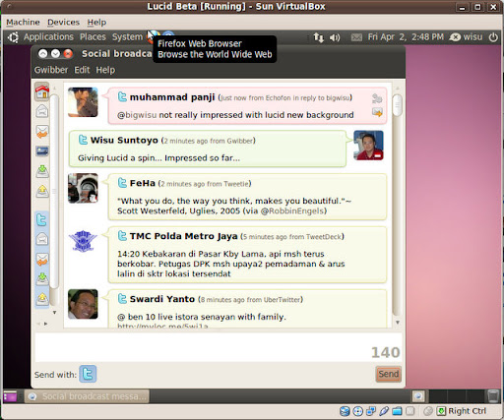This screenshot has height=420, width=504.
Task: Click down arrow of tweet stream scrollbar
Action: point(398,323)
